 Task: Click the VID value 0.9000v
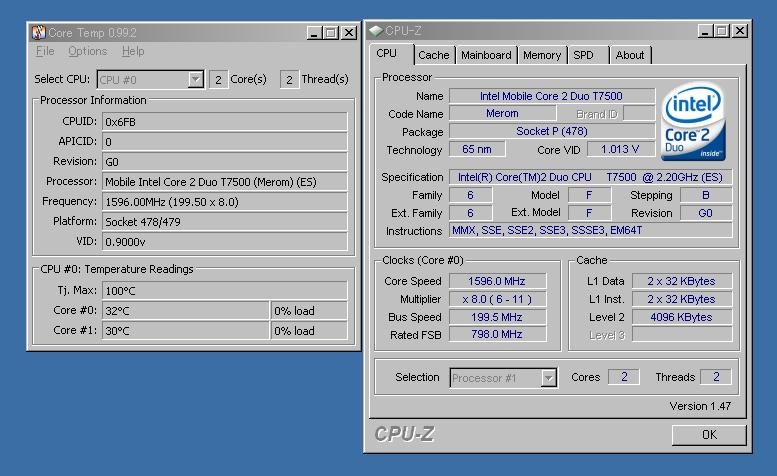[224, 242]
